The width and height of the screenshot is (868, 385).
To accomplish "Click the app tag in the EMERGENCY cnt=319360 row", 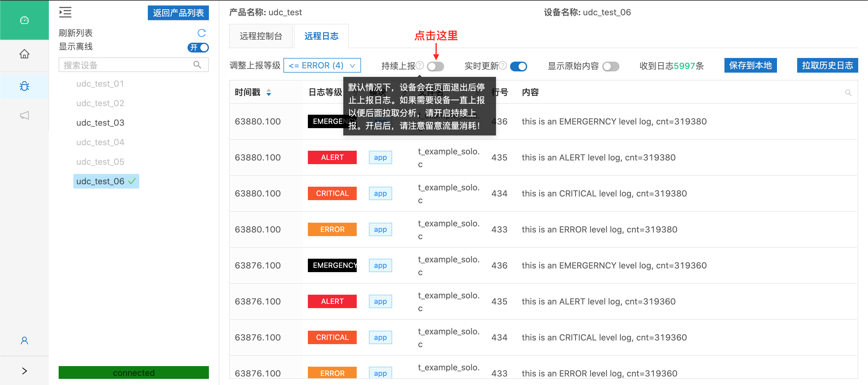I will (380, 265).
